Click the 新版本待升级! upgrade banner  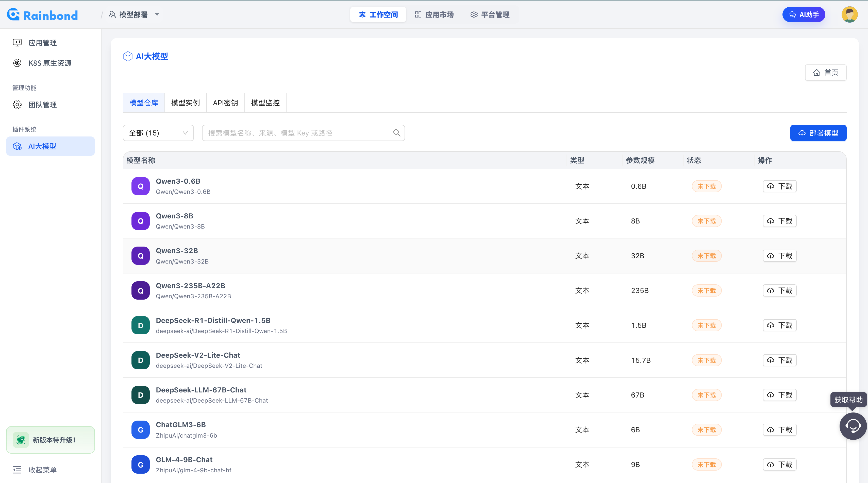click(51, 440)
